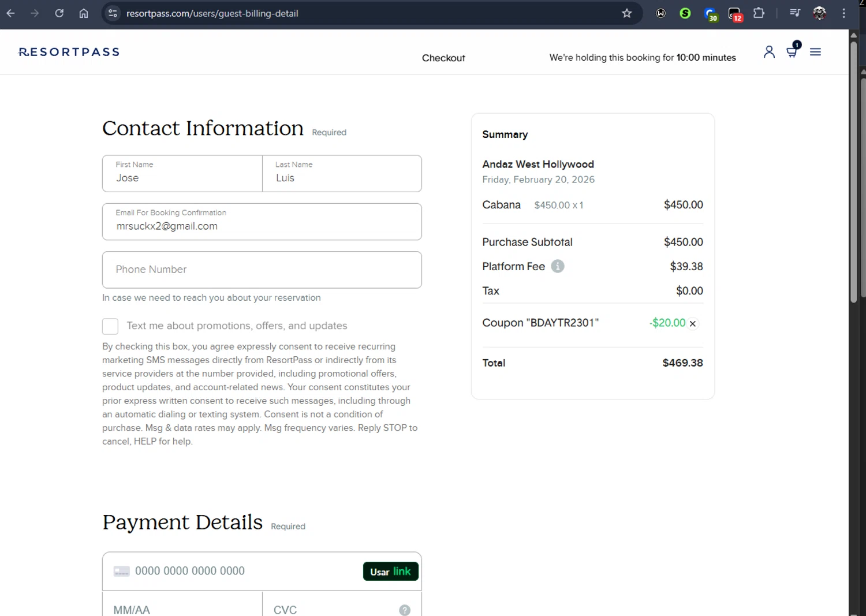Focus the Phone Number field
This screenshot has height=616, width=866.
point(262,270)
